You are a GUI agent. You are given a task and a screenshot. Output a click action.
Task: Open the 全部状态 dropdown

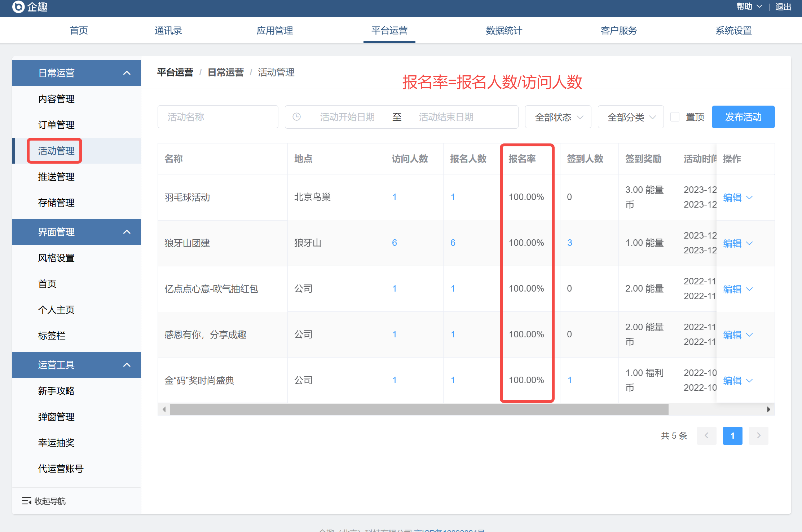558,117
